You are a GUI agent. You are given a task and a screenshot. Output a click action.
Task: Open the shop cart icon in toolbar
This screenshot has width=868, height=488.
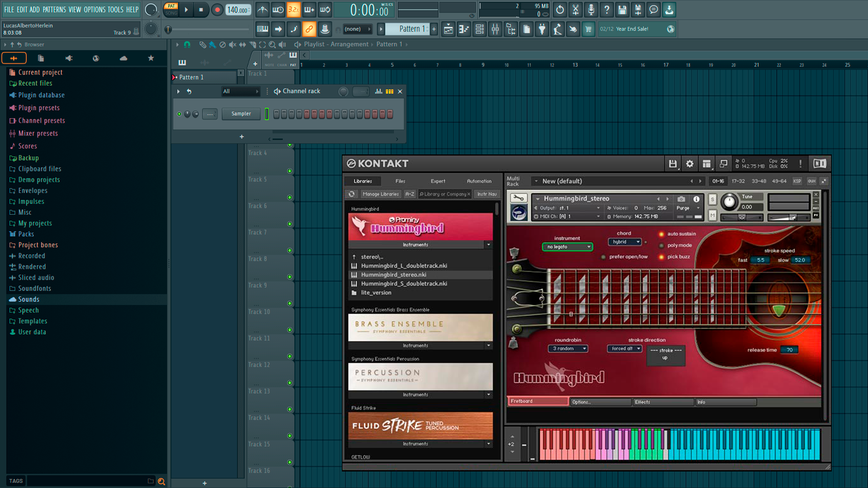coord(589,29)
